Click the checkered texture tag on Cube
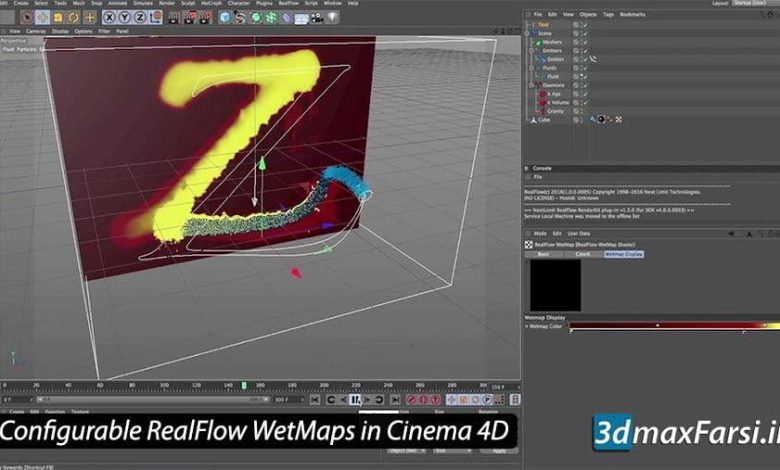The image size is (780, 470). 618,119
